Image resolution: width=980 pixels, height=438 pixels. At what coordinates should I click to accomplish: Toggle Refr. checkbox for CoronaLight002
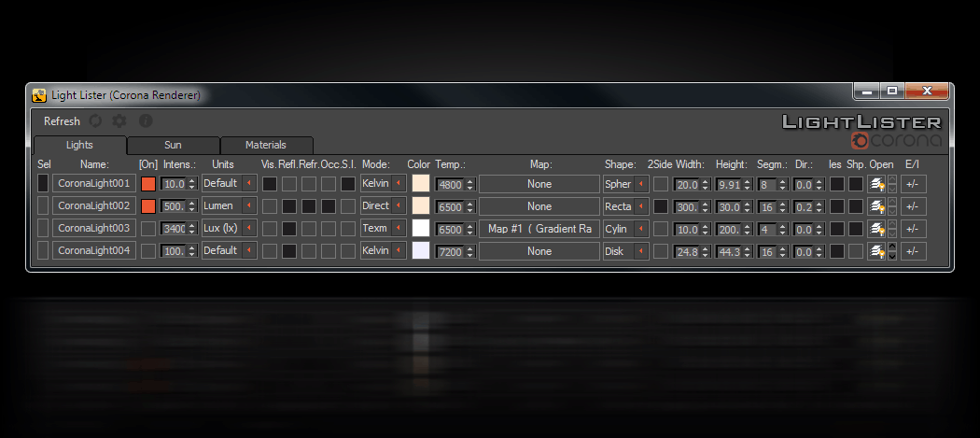(x=309, y=206)
